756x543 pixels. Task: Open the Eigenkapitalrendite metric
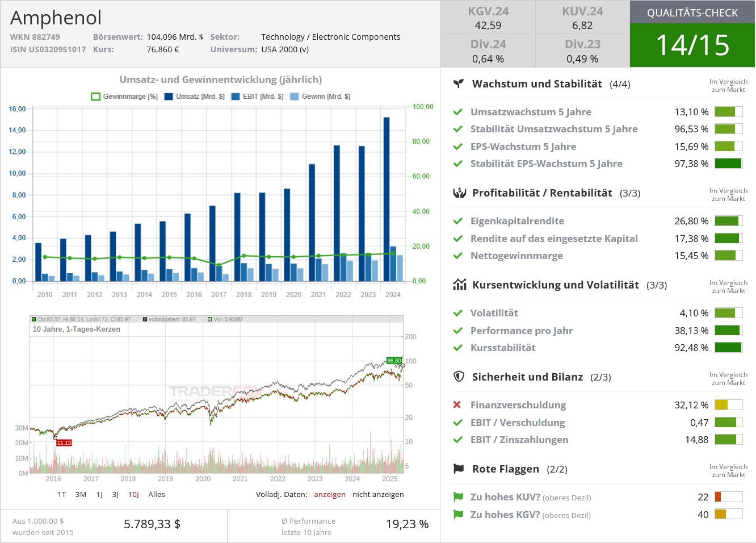(517, 221)
